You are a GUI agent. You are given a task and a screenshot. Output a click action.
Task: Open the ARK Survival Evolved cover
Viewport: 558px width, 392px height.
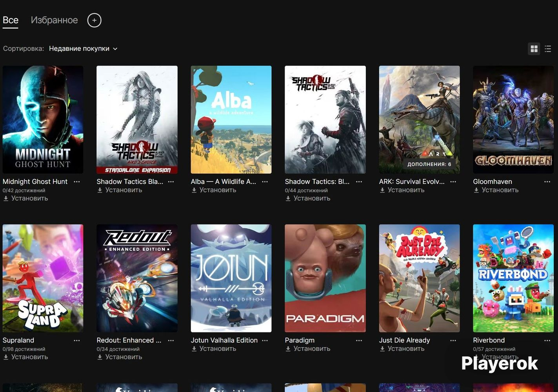[x=419, y=120]
